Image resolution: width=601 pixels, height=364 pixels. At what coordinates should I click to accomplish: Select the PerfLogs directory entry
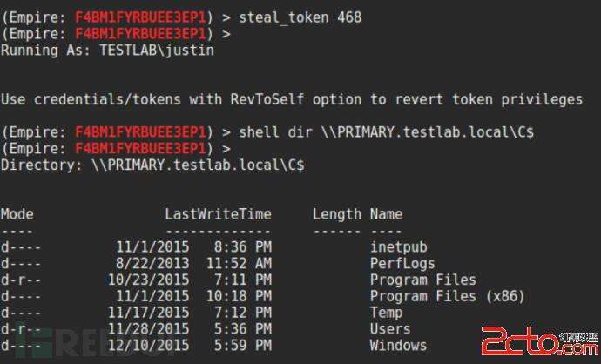coord(402,264)
